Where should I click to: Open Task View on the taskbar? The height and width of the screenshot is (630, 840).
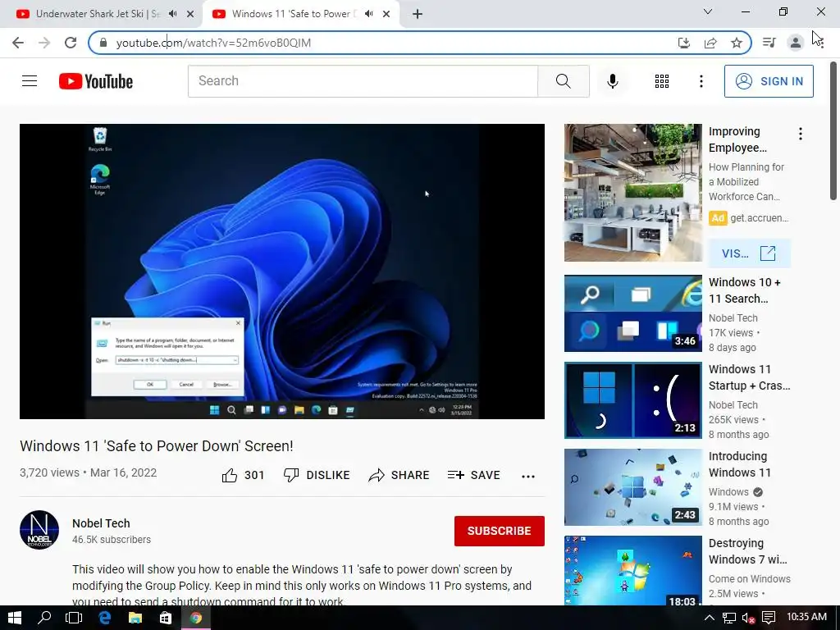pos(74,618)
